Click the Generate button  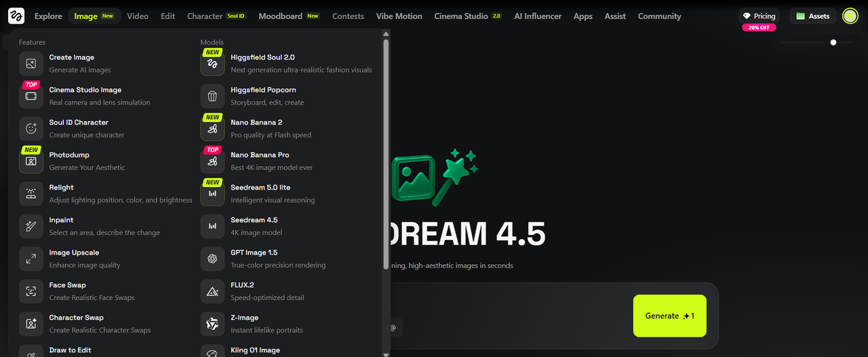tap(670, 316)
